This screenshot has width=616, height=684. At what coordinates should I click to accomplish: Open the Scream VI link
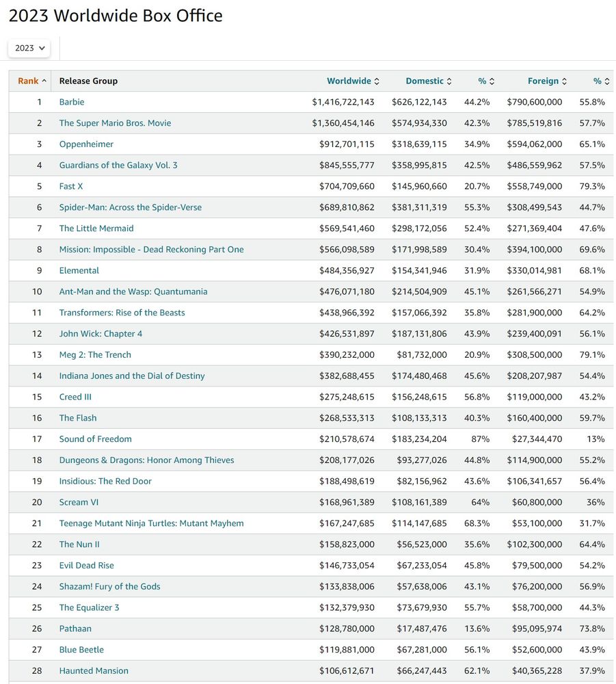coord(79,503)
